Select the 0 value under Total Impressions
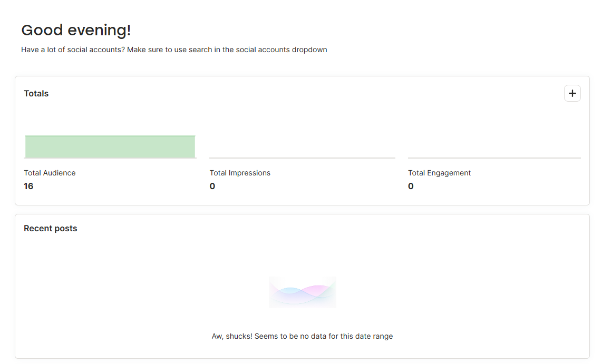The image size is (602, 364). [212, 186]
